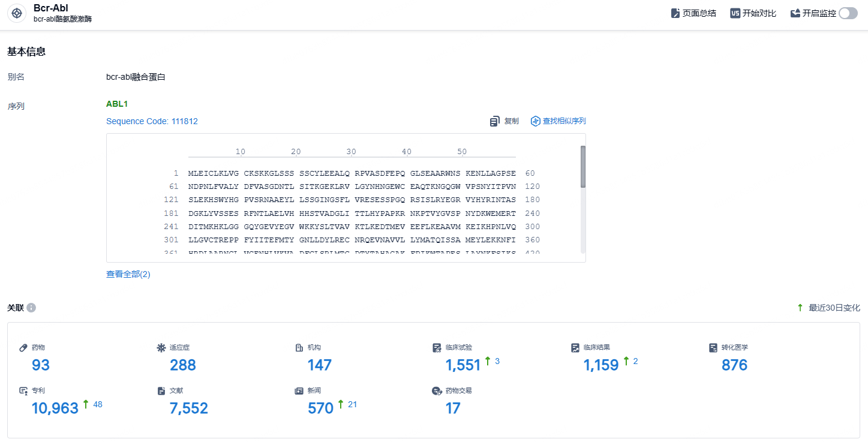Viewport: 868px width, 442px height.
Task: Click the 570 新闻 count
Action: pyautogui.click(x=320, y=408)
